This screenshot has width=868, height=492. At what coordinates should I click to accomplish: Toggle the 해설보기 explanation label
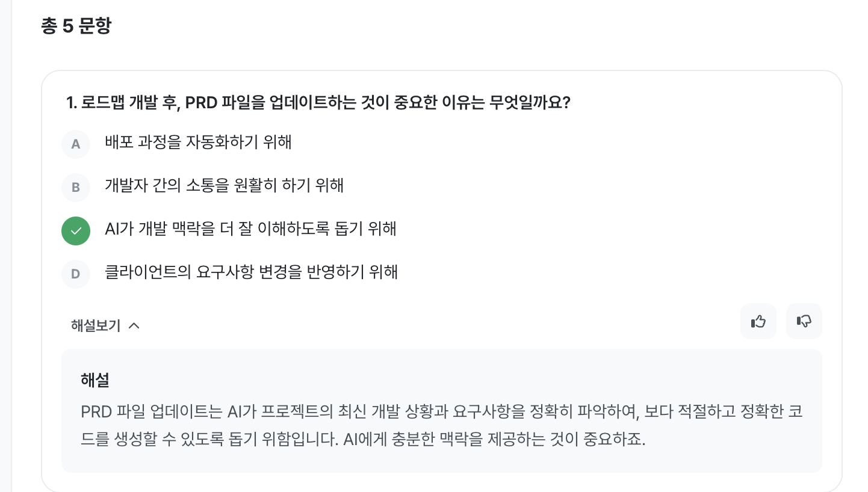coord(96,325)
